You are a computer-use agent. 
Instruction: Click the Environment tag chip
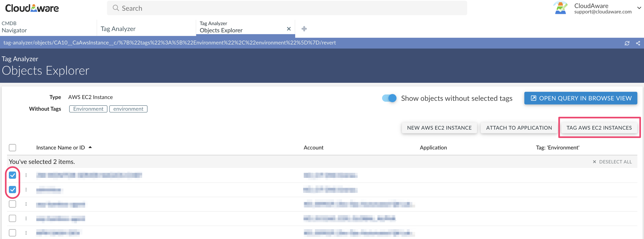pos(88,109)
